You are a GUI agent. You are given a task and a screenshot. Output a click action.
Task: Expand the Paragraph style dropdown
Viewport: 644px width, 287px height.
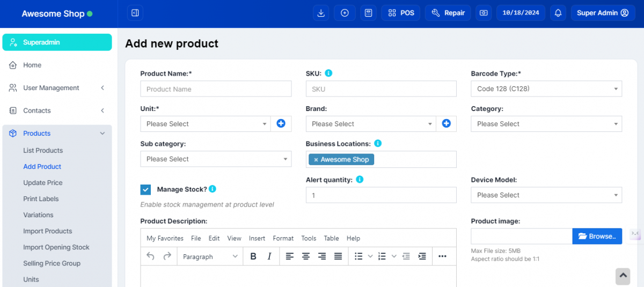pyautogui.click(x=210, y=256)
